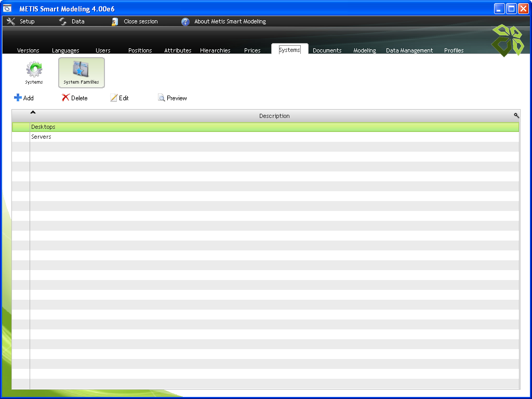Click the pencil Edit icon
Viewport: 532px width, 399px height.
tap(114, 98)
